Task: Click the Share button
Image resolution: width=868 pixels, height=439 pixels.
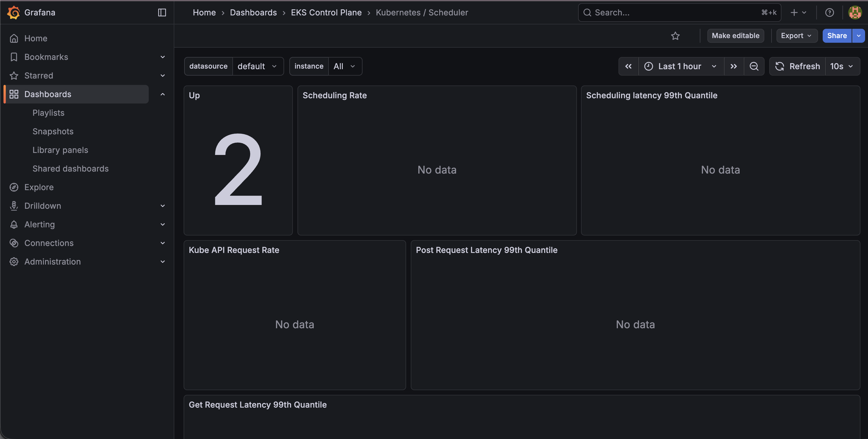Action: [837, 36]
